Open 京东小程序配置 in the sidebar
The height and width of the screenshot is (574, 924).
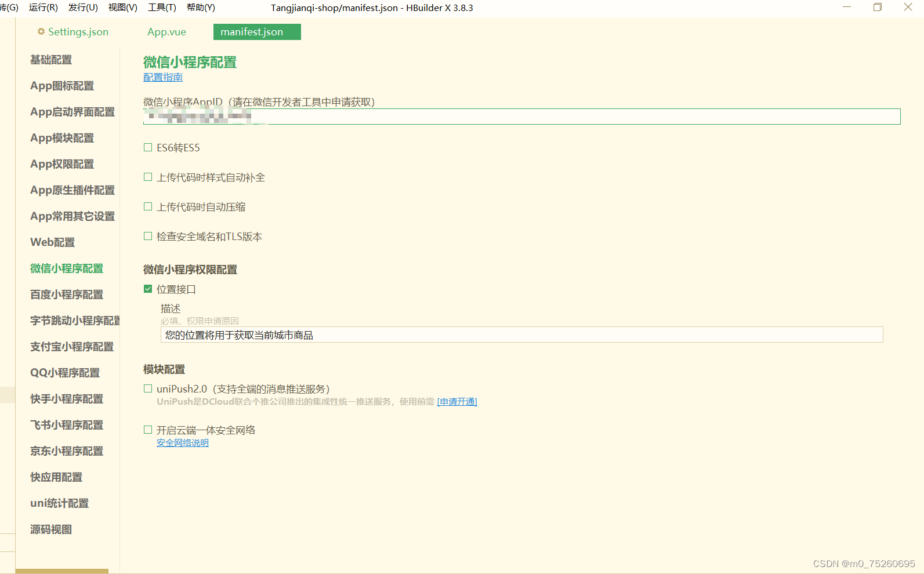(x=67, y=451)
